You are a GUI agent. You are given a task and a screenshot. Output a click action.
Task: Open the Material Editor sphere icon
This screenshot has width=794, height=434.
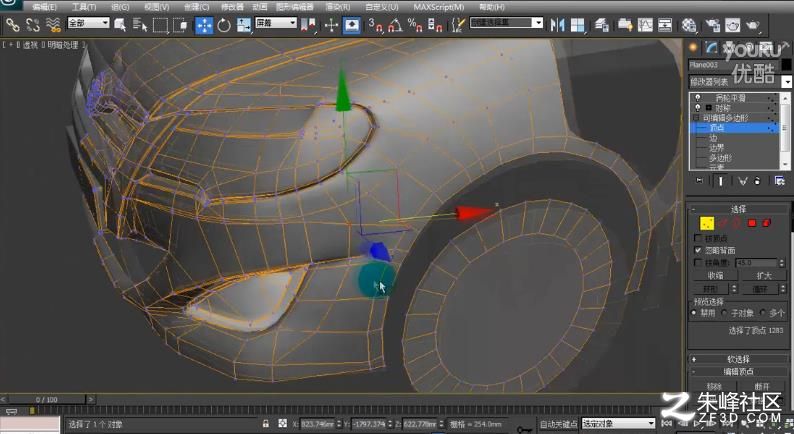click(689, 25)
